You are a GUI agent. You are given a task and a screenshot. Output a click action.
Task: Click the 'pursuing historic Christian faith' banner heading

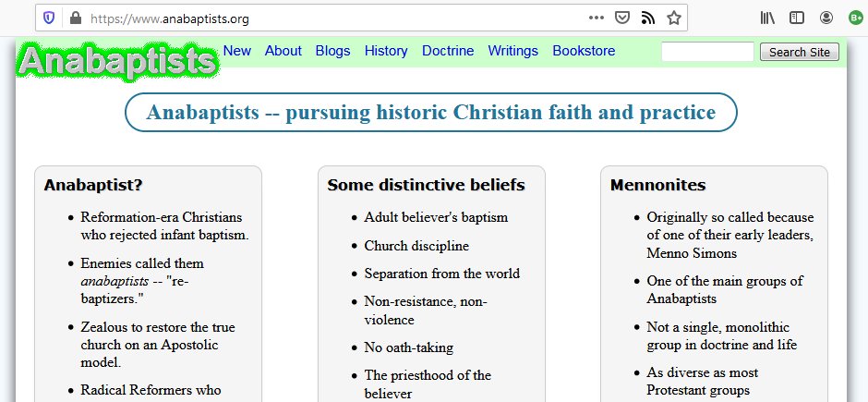[x=431, y=113]
